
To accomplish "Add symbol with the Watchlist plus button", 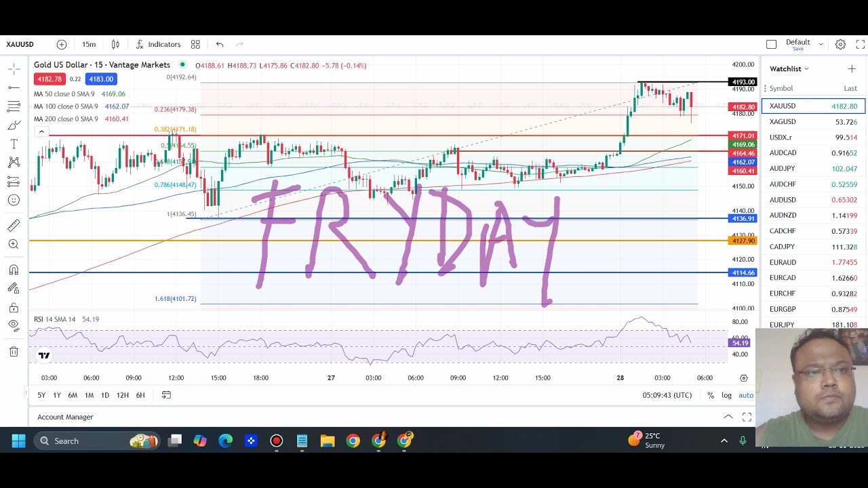I will 852,68.
